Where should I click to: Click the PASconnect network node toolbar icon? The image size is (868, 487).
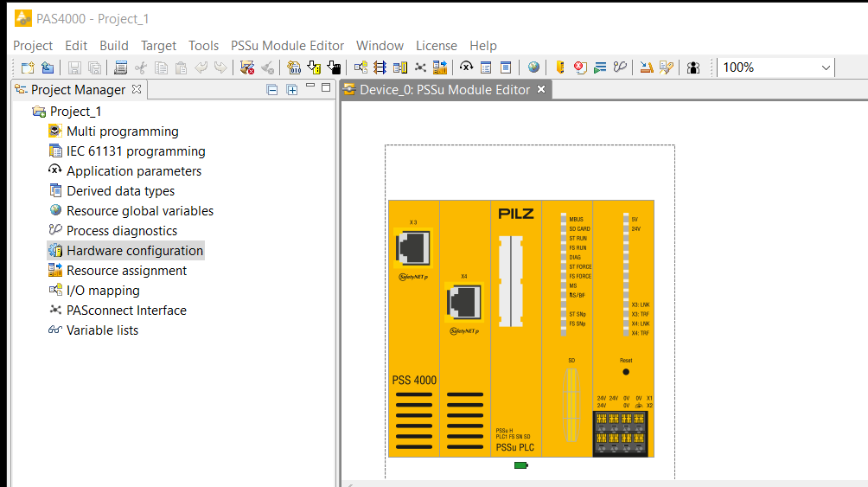tap(421, 67)
